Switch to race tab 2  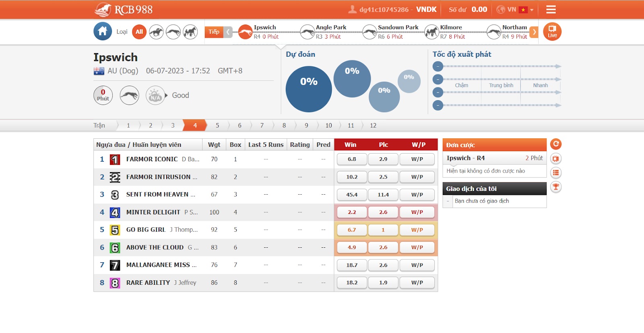pos(151,125)
